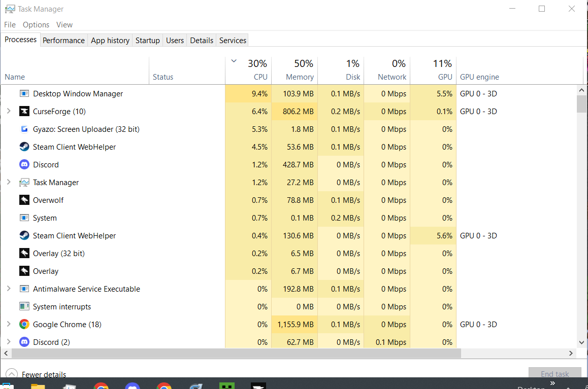Click the vertical scrollbar down arrow
This screenshot has height=389, width=588.
[x=581, y=342]
